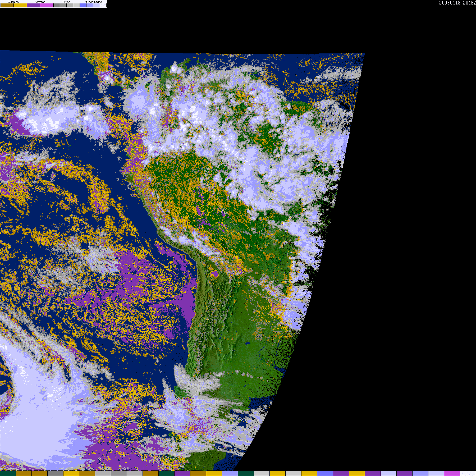476x476 pixels.
Task: Click the dark purple Estratos legend swatch
Action: (34, 5)
